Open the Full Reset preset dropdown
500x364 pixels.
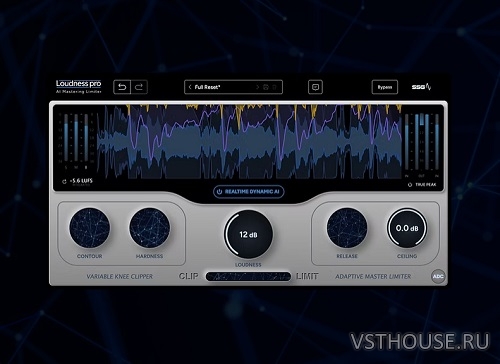click(x=233, y=87)
